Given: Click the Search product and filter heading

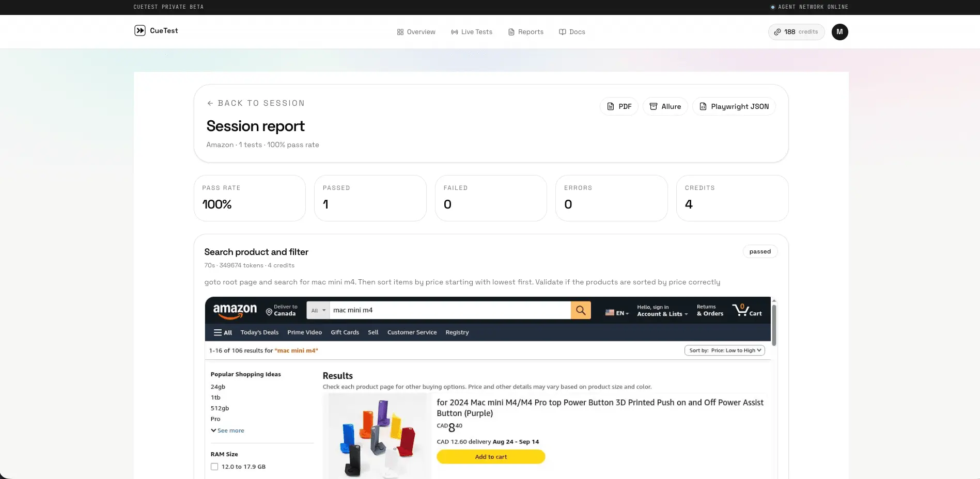Looking at the screenshot, I should pyautogui.click(x=256, y=252).
